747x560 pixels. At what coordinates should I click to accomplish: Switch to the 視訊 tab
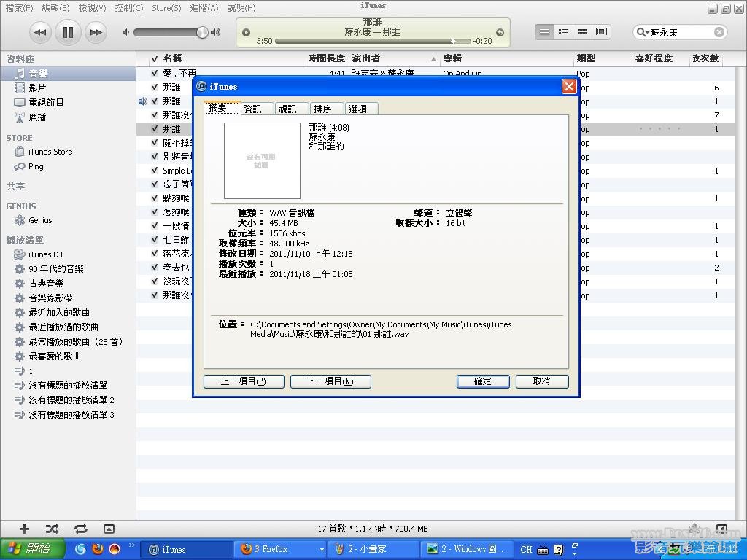tap(292, 109)
